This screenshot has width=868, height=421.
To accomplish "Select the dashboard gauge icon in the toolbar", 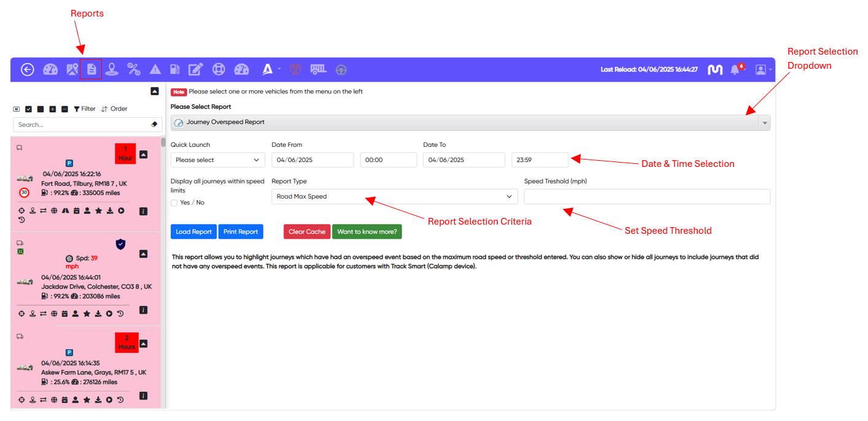I will [x=50, y=69].
